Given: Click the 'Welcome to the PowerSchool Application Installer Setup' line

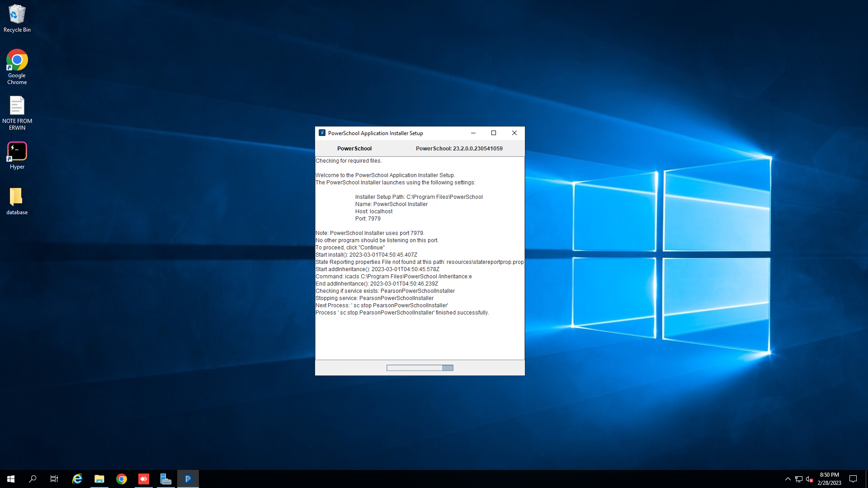Looking at the screenshot, I should 385,175.
